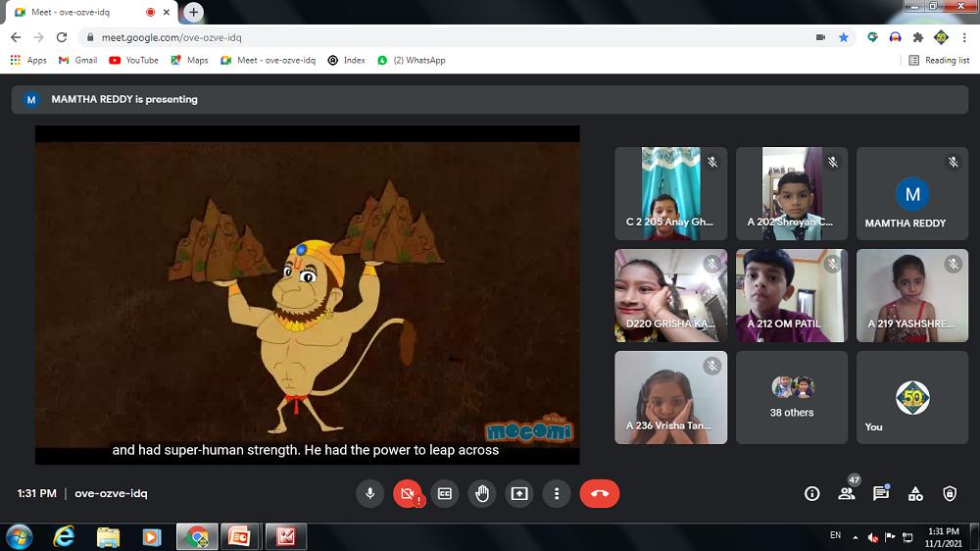The height and width of the screenshot is (551, 980).
Task: Expand the 38 others participant tile
Action: pyautogui.click(x=792, y=397)
